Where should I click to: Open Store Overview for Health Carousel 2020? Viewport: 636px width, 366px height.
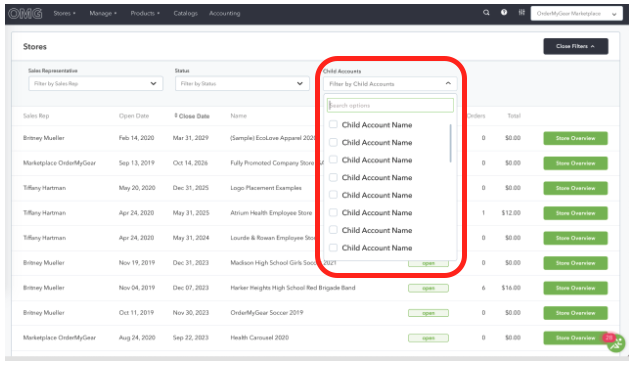pos(576,338)
